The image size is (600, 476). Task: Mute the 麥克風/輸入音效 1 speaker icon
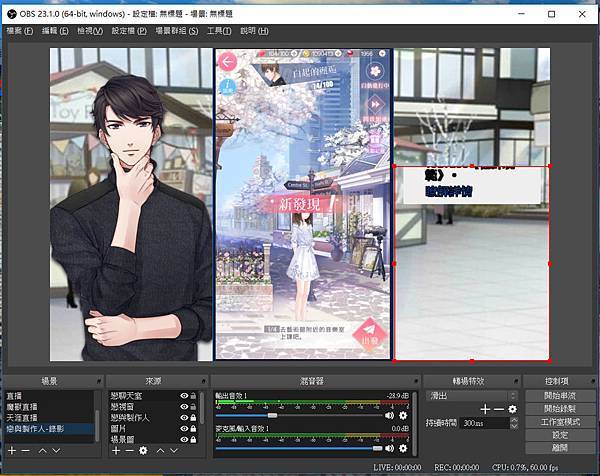pos(390,448)
